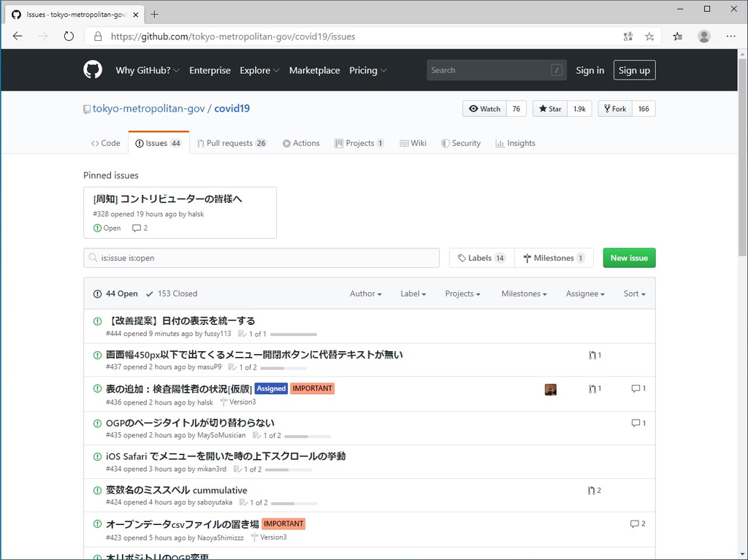Click the tag icon on the Labels button
This screenshot has height=560, width=748.
pos(462,258)
